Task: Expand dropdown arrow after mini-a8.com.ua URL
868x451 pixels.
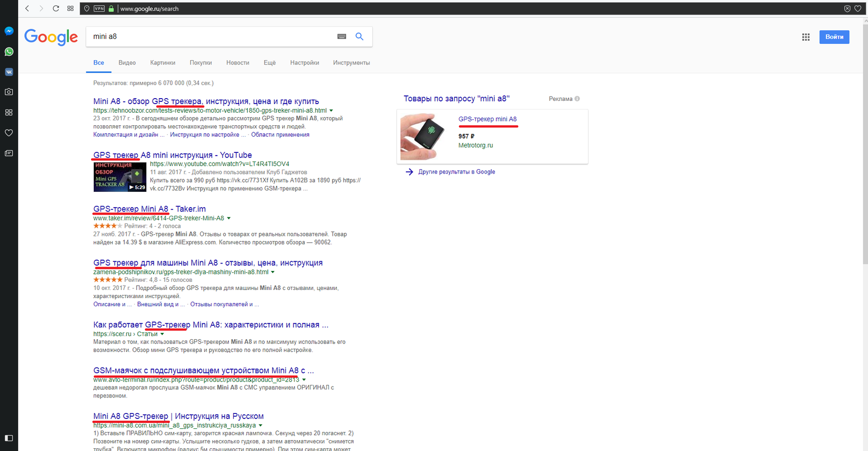Action: [260, 426]
